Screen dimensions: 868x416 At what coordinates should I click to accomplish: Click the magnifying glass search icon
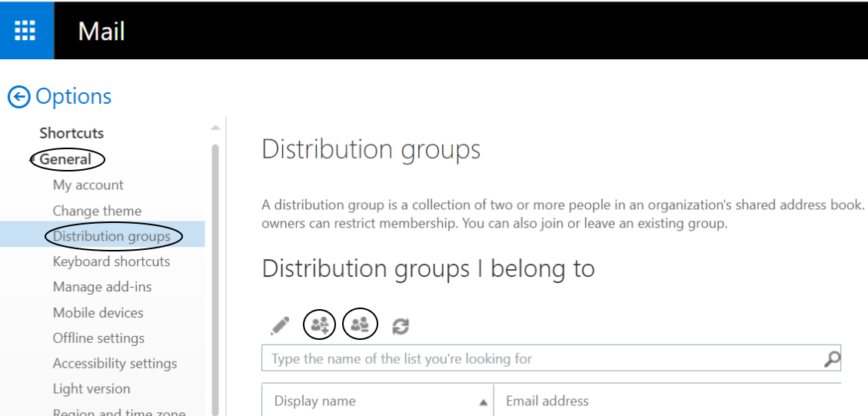click(x=831, y=358)
